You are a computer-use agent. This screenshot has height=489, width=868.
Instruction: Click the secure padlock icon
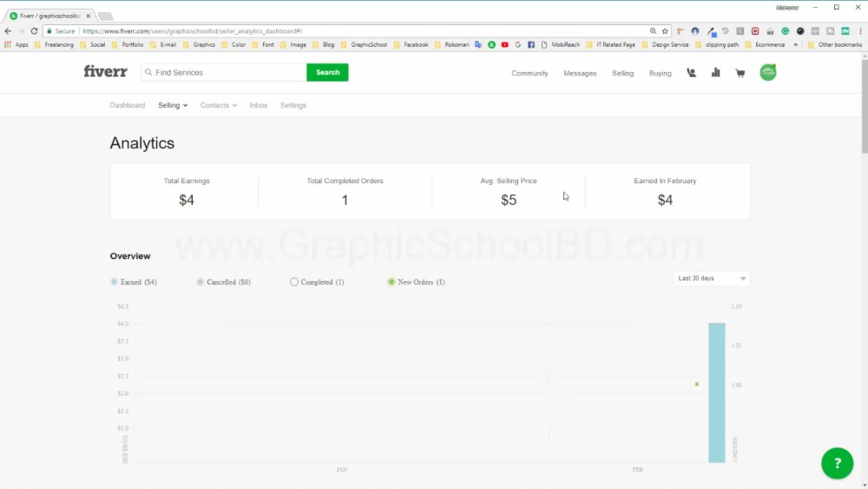click(x=49, y=31)
